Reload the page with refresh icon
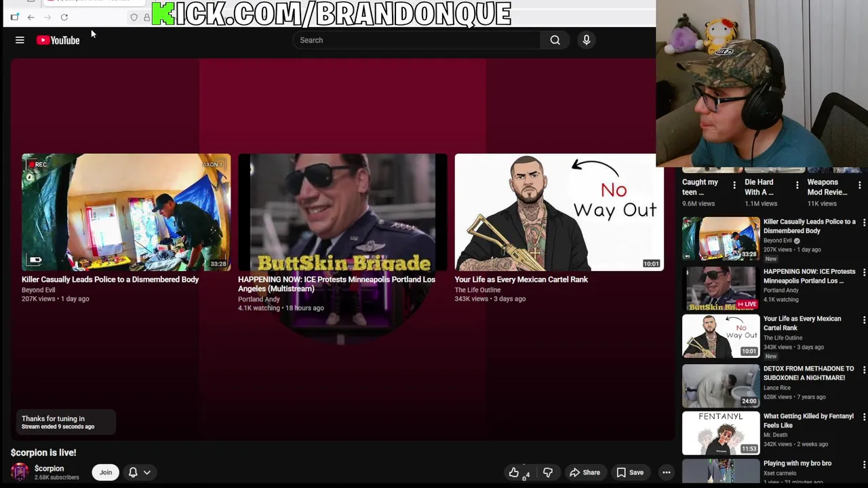The height and width of the screenshot is (488, 868). 64,17
